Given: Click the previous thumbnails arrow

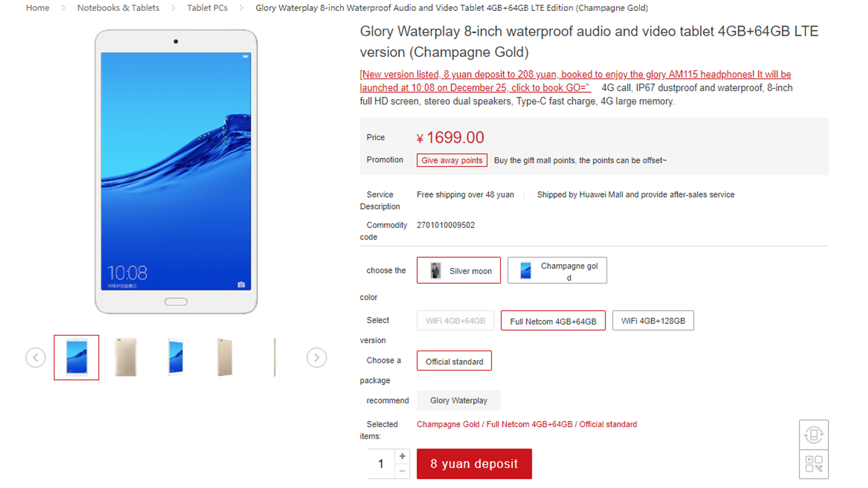Looking at the screenshot, I should tap(36, 357).
